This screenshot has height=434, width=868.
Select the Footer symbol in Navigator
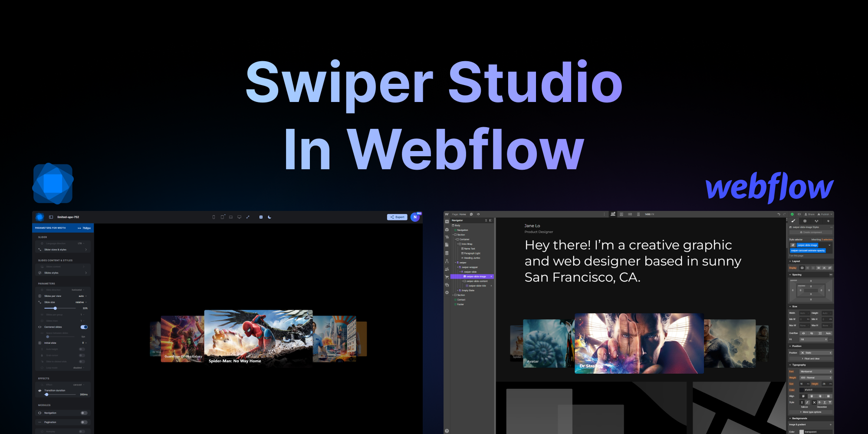coord(459,305)
